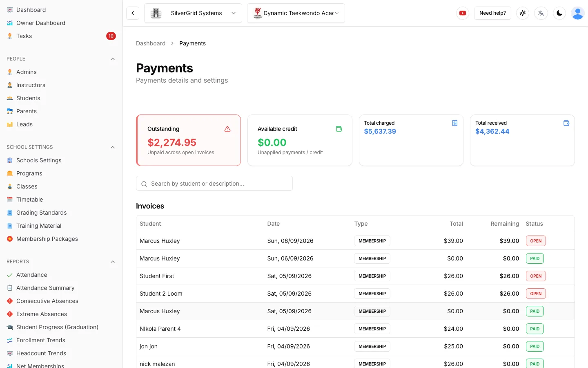Click PAID status for jon jon invoice

click(535, 346)
